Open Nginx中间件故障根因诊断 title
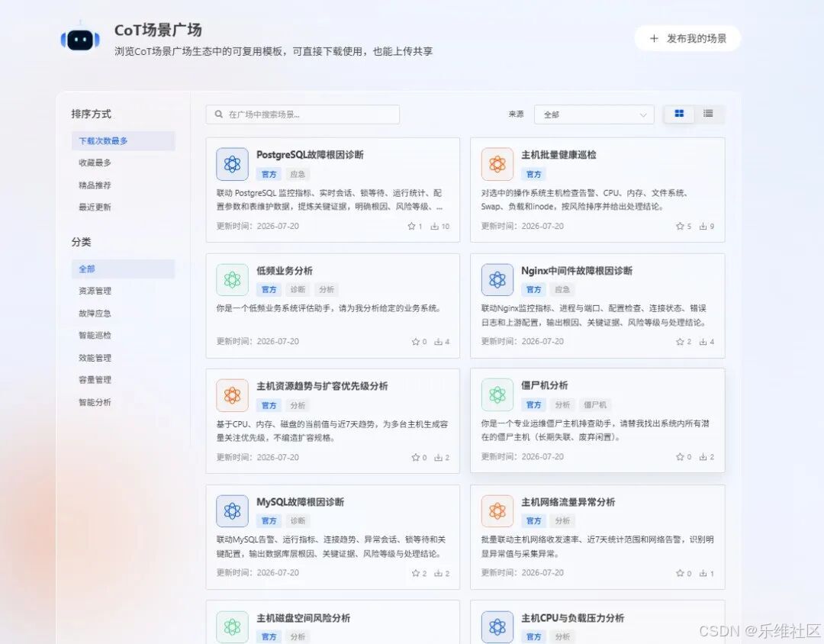The image size is (824, 644). 577,271
